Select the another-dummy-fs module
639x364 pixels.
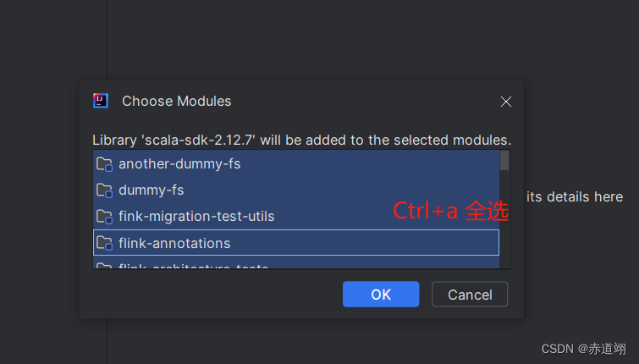point(296,164)
